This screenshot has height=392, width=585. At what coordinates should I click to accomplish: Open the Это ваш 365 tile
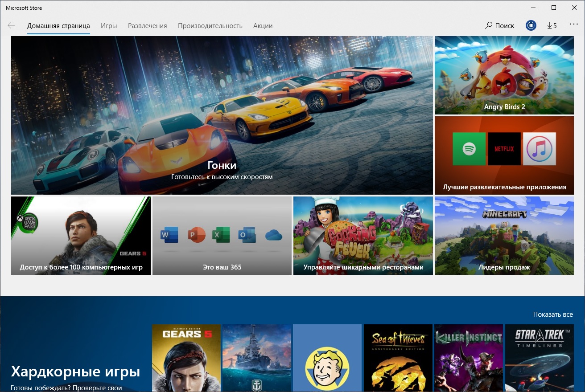222,236
